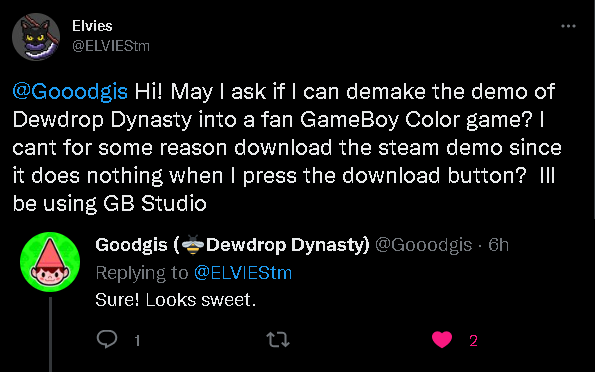Unlike the reply with the pink heart

click(x=442, y=339)
